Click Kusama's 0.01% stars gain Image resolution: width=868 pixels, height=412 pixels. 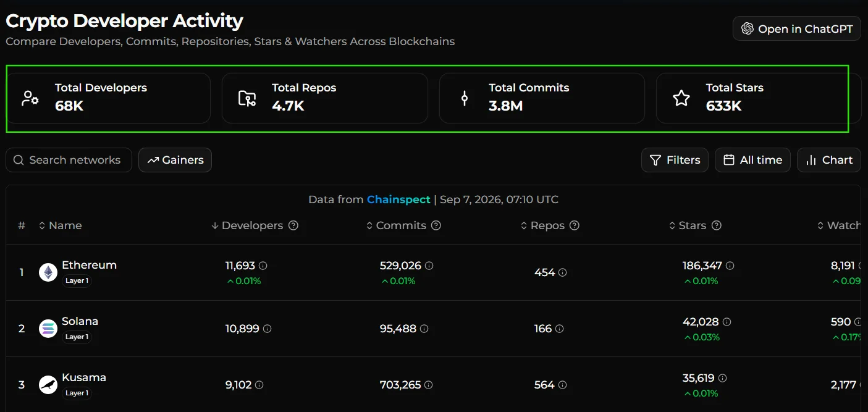(701, 393)
